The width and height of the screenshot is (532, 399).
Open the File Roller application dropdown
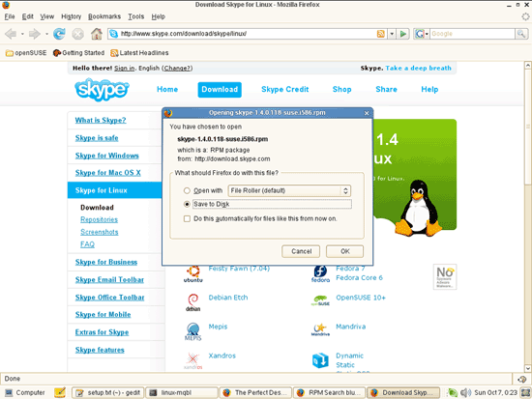pyautogui.click(x=289, y=190)
